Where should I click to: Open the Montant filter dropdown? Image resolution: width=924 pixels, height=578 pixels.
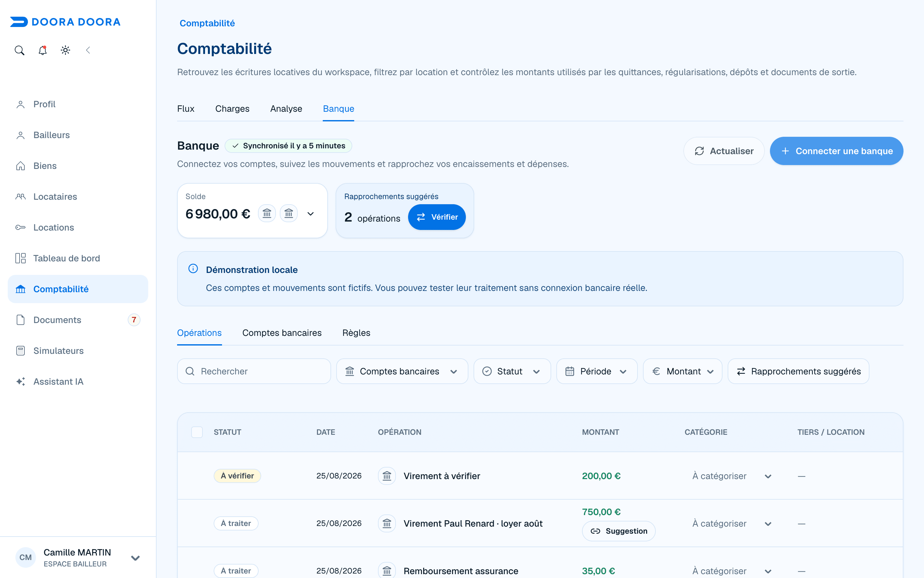[683, 371]
